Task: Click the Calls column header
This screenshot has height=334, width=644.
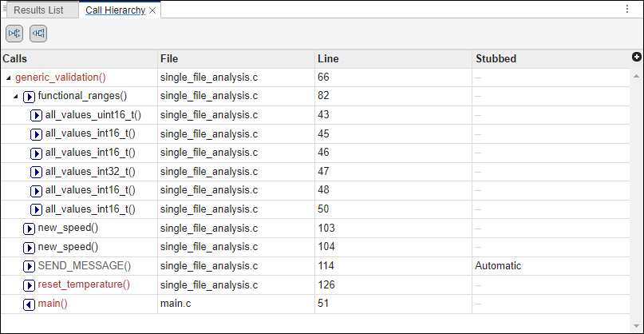Action: [x=15, y=58]
